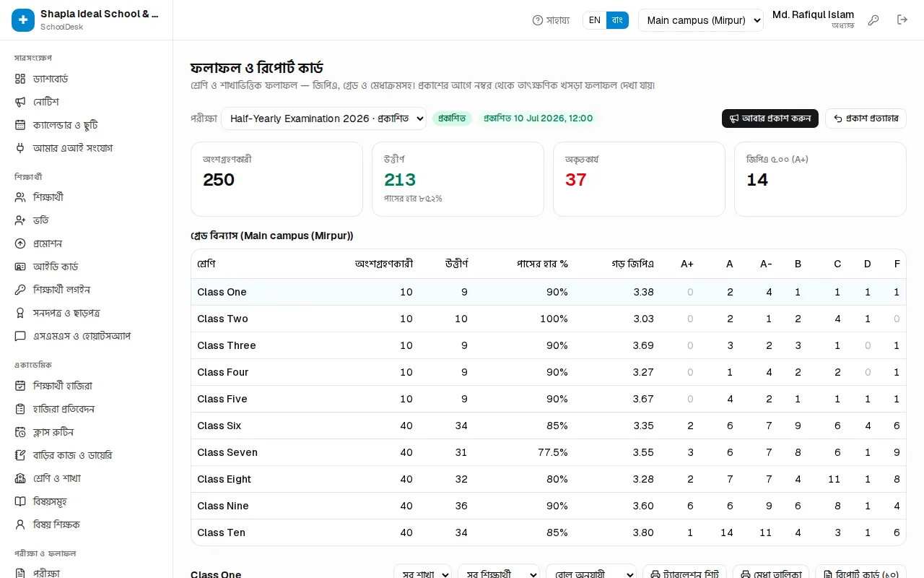Click the আইডি কার্ড card icon
The height and width of the screenshot is (578, 924).
pos(20,267)
